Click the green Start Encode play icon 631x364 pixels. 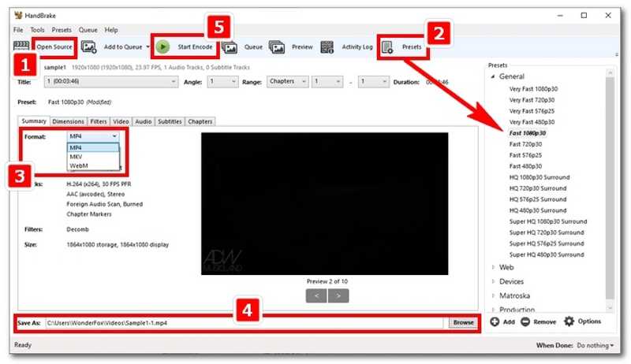162,47
